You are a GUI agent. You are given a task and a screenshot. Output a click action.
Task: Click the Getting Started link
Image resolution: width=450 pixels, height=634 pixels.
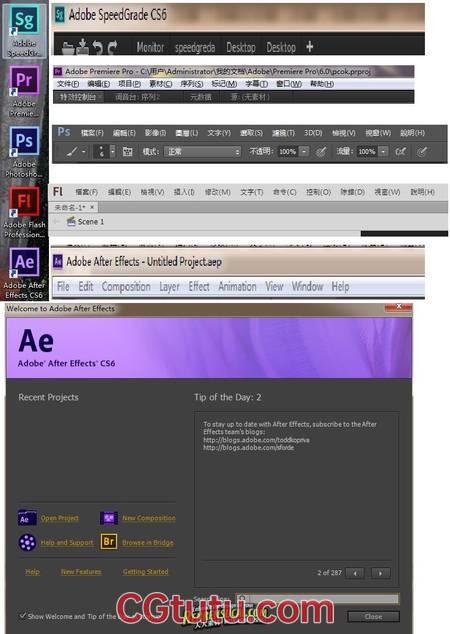pyautogui.click(x=146, y=572)
